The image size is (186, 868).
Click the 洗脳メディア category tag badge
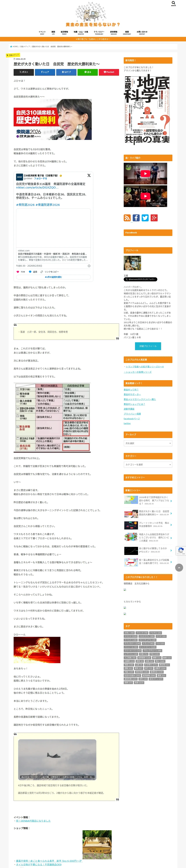click(x=13, y=55)
